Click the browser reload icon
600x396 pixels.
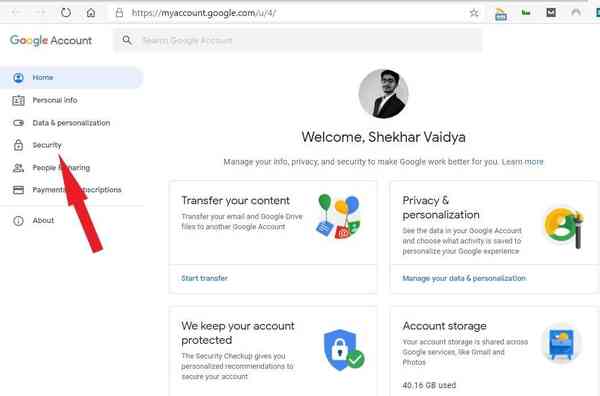coord(66,13)
